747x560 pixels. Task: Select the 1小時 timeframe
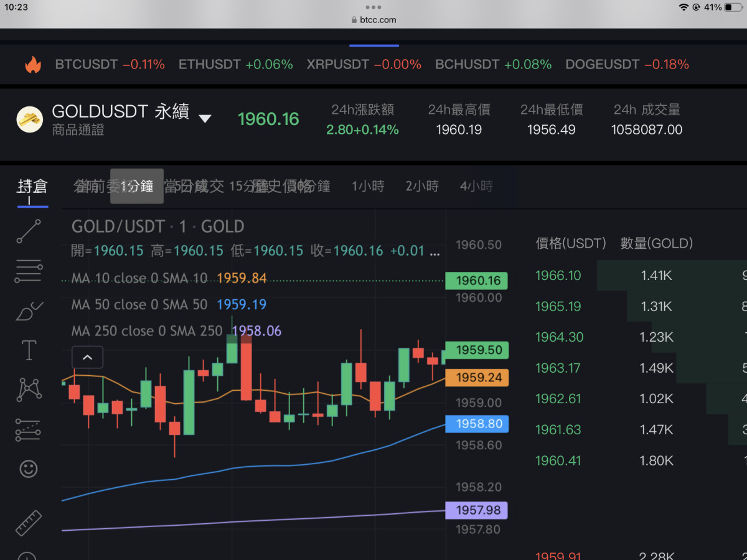coord(368,186)
